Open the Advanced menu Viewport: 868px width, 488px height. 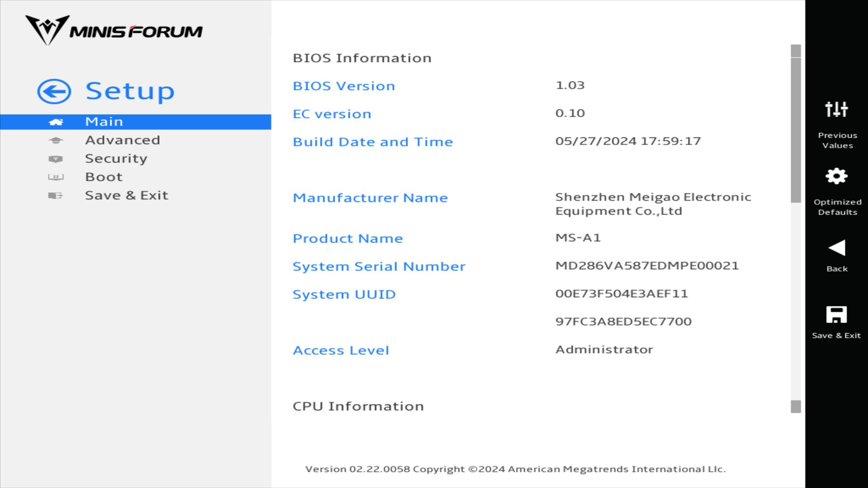click(123, 140)
